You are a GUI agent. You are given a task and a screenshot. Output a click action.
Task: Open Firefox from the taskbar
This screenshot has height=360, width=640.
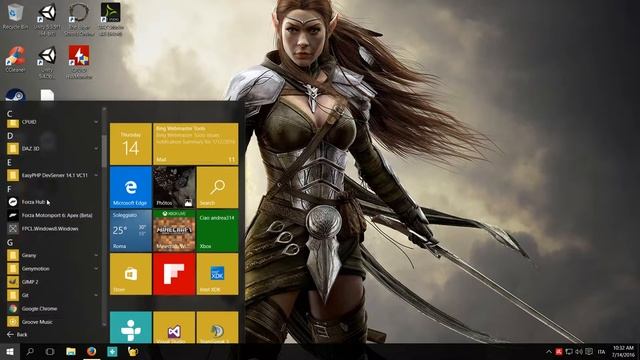coord(91,351)
